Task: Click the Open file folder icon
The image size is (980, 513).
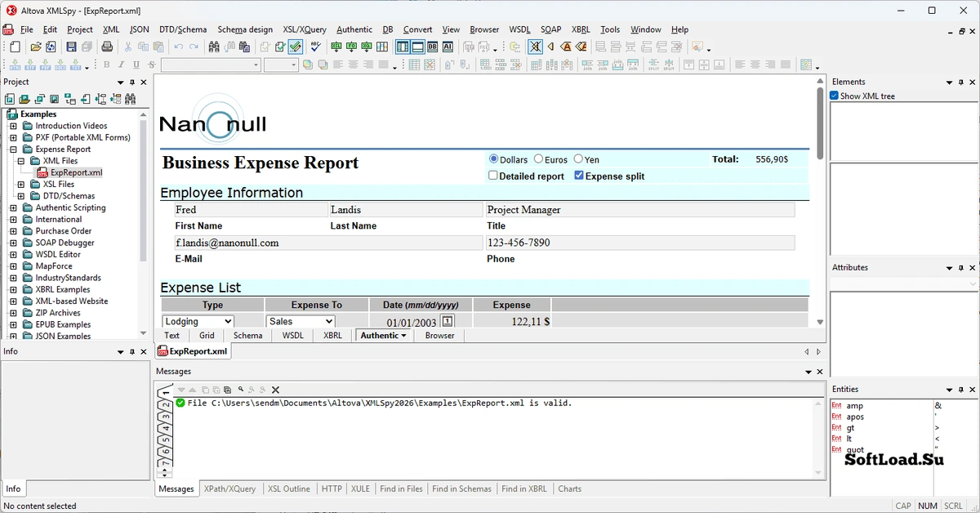Action: click(36, 47)
